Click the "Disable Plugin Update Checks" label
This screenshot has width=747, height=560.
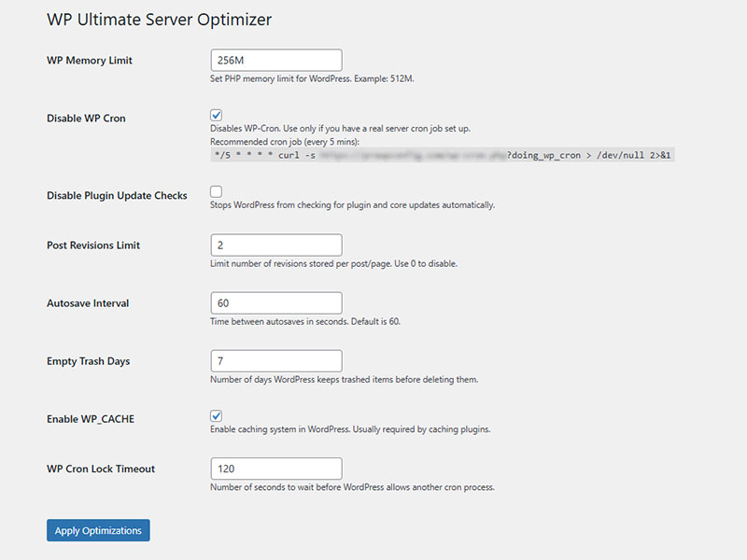click(117, 196)
